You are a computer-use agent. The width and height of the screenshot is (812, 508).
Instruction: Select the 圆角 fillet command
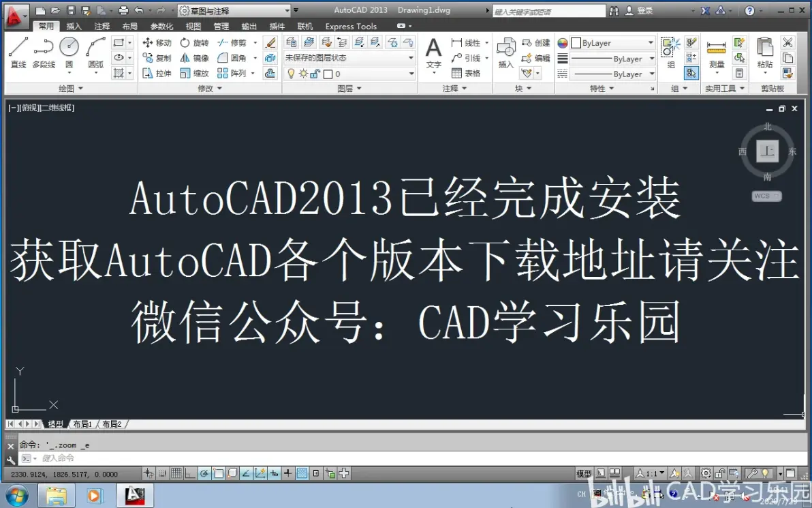tap(232, 58)
